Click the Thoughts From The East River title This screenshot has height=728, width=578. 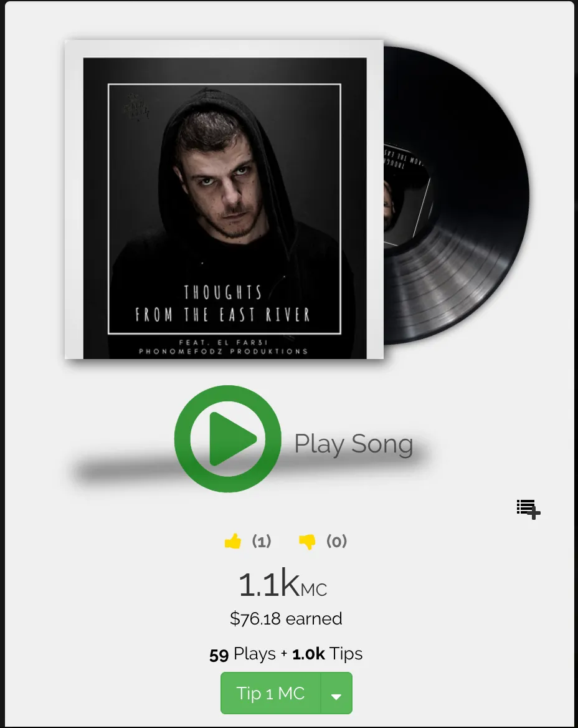[x=223, y=304]
